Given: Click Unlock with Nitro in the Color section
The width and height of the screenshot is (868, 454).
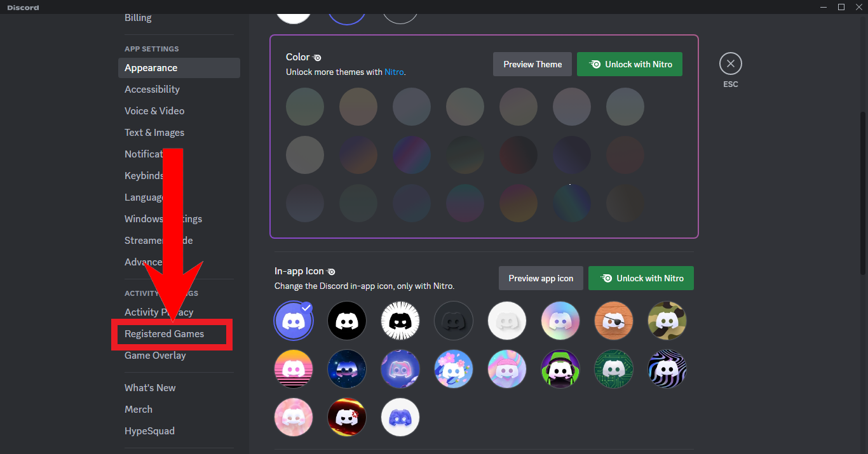Looking at the screenshot, I should click(x=630, y=64).
